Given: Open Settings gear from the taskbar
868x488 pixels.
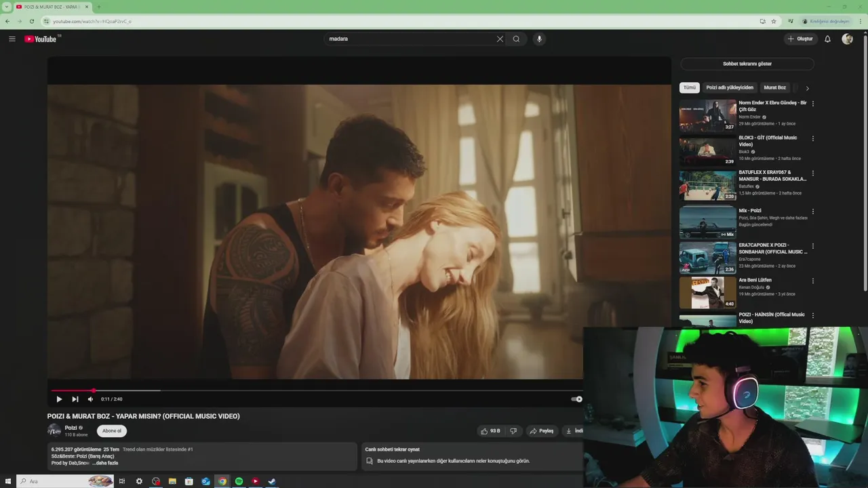Looking at the screenshot, I should pos(139,481).
